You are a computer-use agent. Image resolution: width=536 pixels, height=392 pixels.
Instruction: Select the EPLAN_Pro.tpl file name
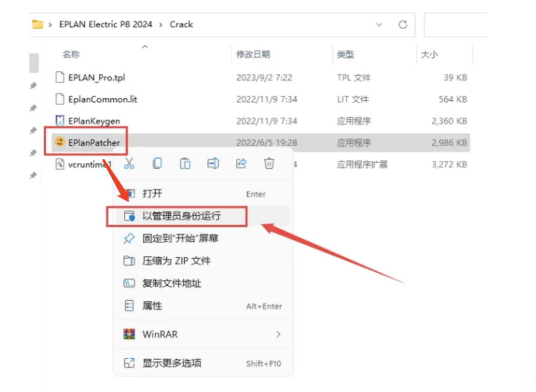pyautogui.click(x=96, y=77)
